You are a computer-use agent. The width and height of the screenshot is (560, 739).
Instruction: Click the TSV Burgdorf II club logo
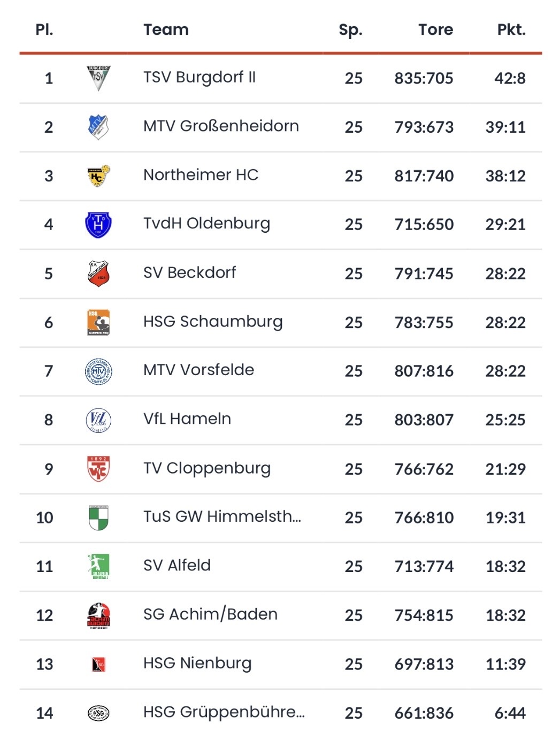click(x=98, y=78)
